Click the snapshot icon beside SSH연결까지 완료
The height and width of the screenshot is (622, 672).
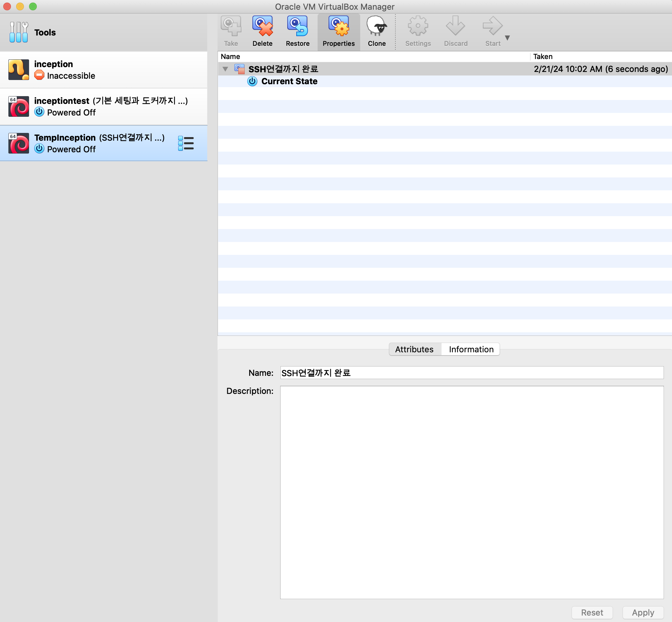pos(239,69)
